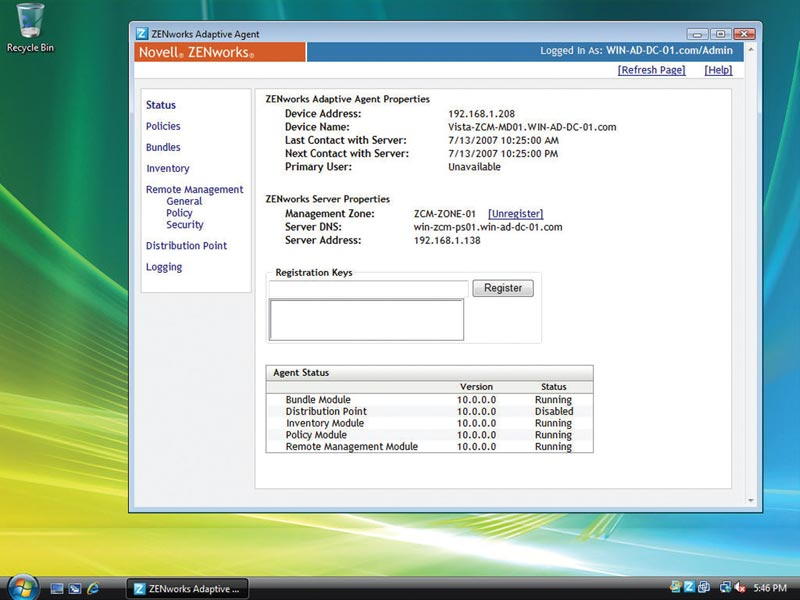
Task: Launch Internet Explorer from Quick Launch
Action: coord(93,589)
